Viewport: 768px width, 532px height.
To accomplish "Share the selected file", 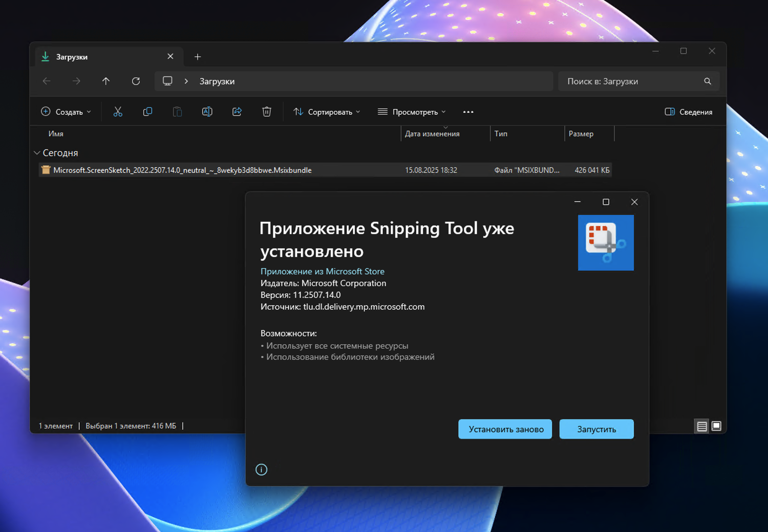I will coord(237,112).
